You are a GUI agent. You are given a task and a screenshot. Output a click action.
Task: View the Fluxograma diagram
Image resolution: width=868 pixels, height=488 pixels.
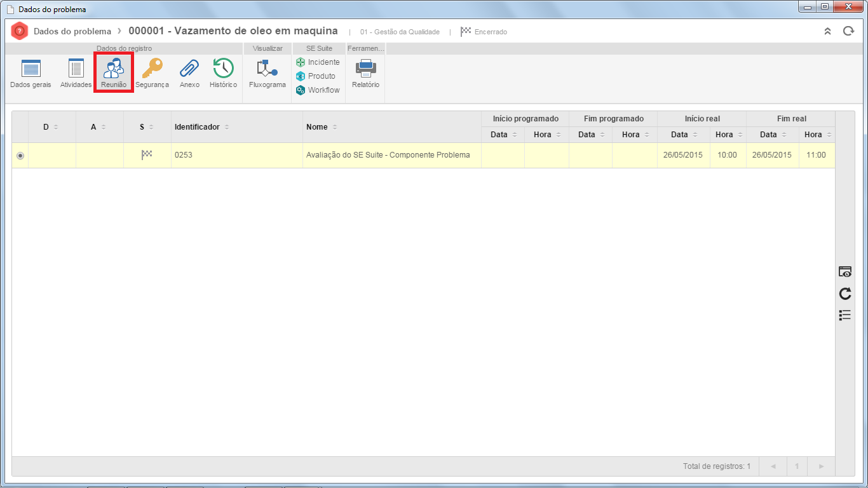[268, 74]
